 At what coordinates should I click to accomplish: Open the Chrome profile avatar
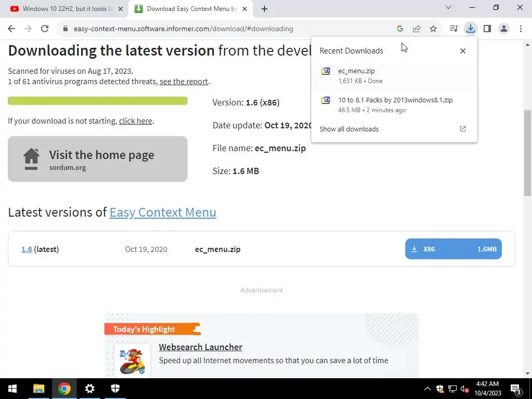[x=504, y=29]
